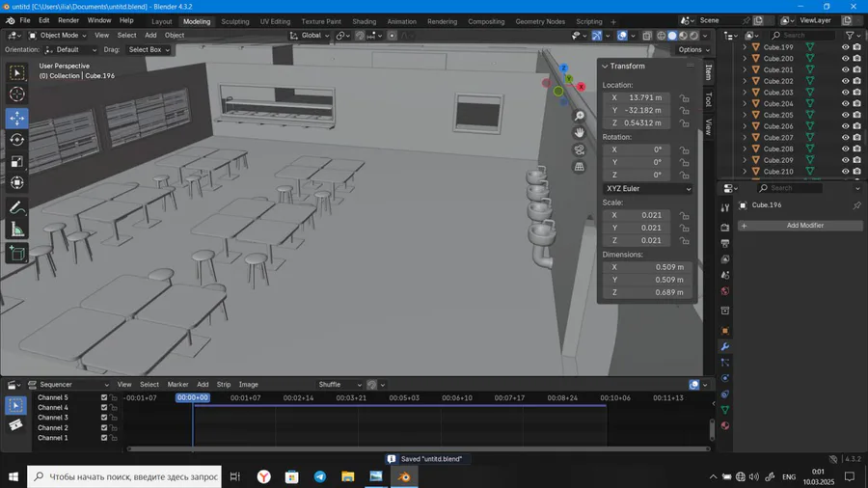Image resolution: width=868 pixels, height=488 pixels.
Task: Select the Add Cube tool
Action: (17, 254)
